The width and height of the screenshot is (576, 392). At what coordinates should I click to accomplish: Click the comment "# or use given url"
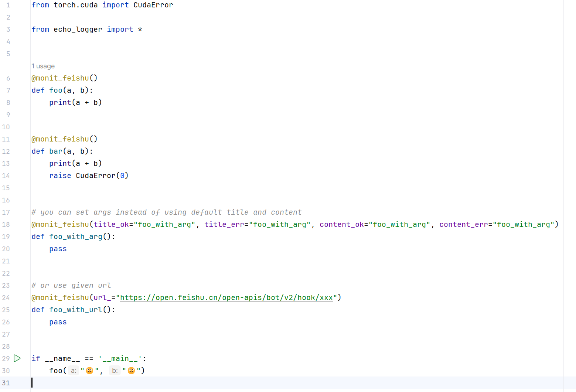(x=71, y=286)
